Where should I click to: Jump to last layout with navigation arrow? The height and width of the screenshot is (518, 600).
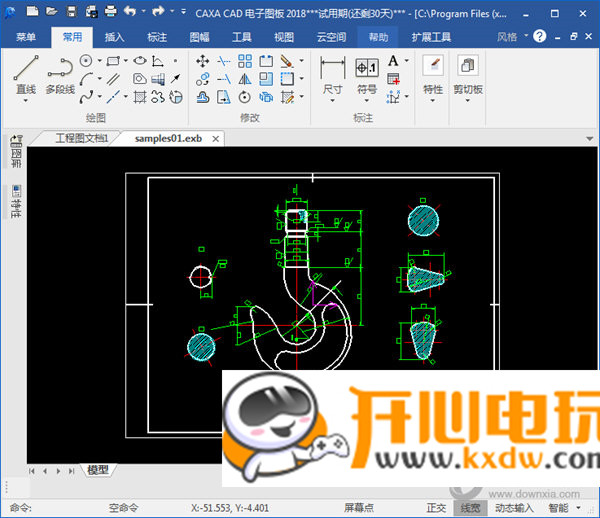point(72,471)
